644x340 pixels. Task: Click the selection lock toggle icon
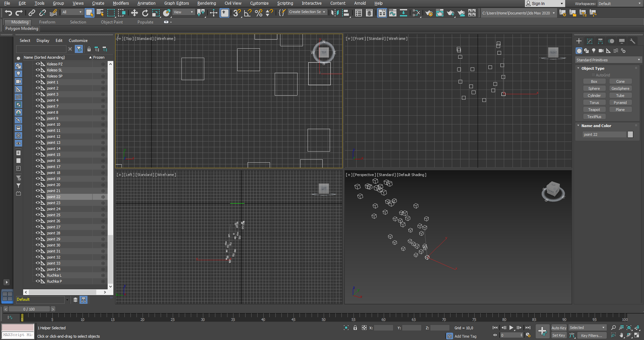355,328
